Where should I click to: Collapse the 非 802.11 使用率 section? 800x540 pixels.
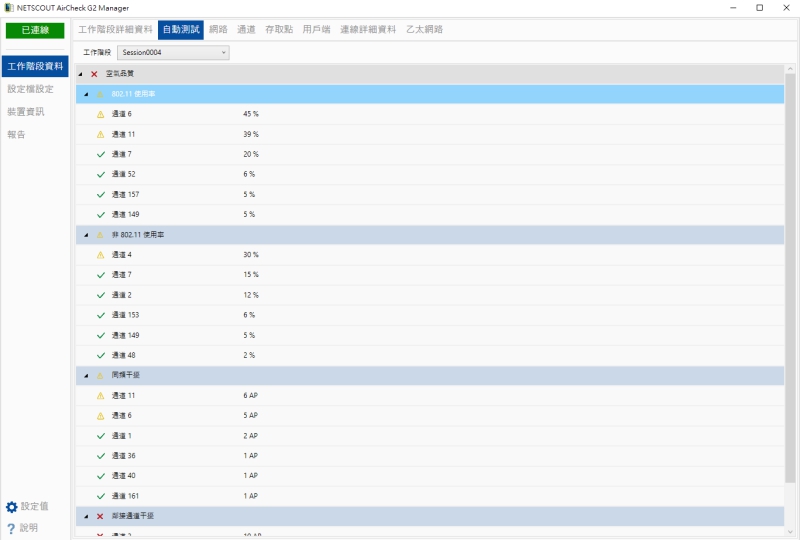pos(86,235)
